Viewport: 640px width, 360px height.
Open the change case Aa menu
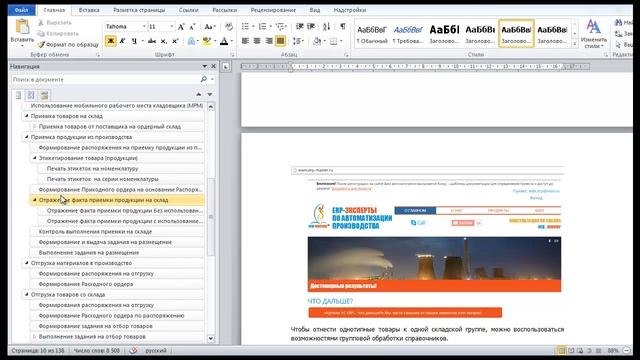(x=209, y=27)
